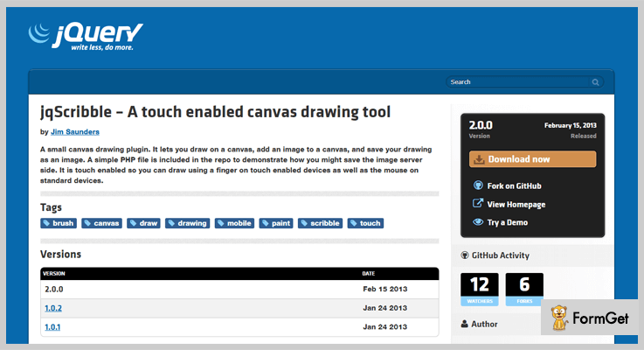This screenshot has height=350, width=644.
Task: Click the search magnifier icon
Action: click(x=595, y=82)
